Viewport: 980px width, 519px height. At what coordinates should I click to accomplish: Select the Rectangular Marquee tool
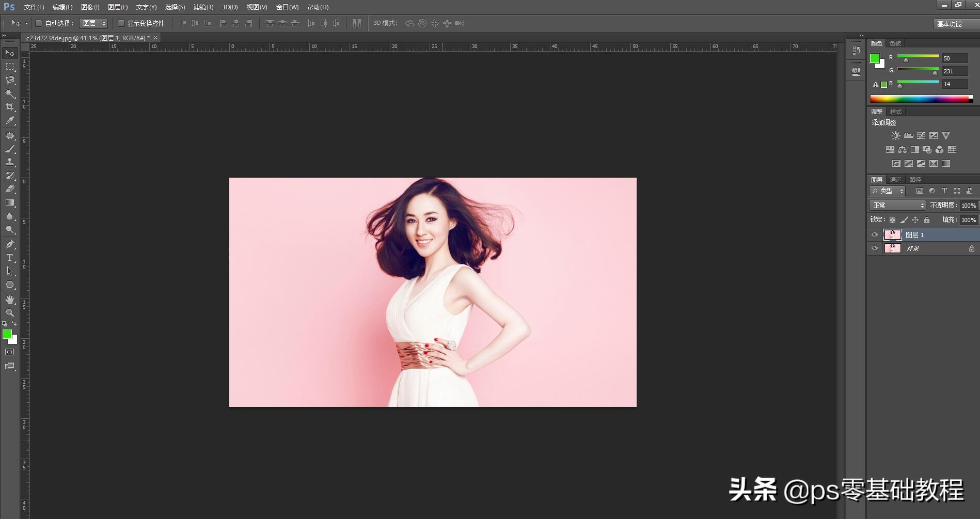pos(10,67)
